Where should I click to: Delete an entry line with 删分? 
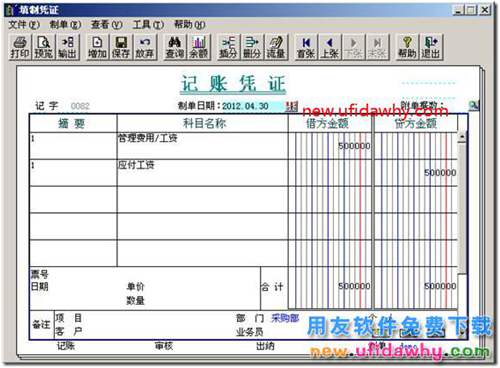click(252, 47)
